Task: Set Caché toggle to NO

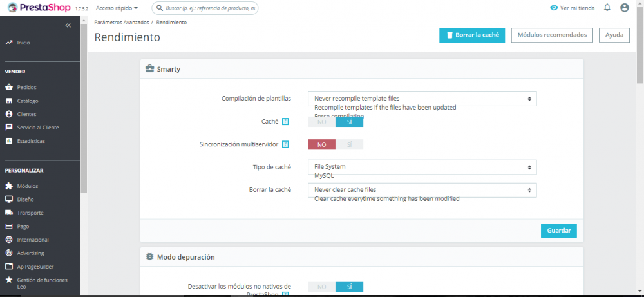Action: [321, 122]
